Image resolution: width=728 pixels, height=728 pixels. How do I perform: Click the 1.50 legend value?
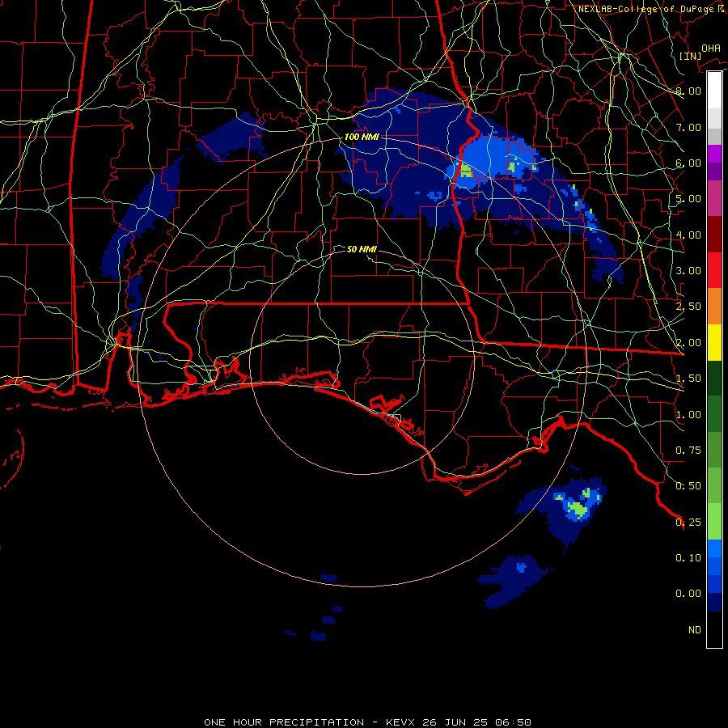(688, 379)
